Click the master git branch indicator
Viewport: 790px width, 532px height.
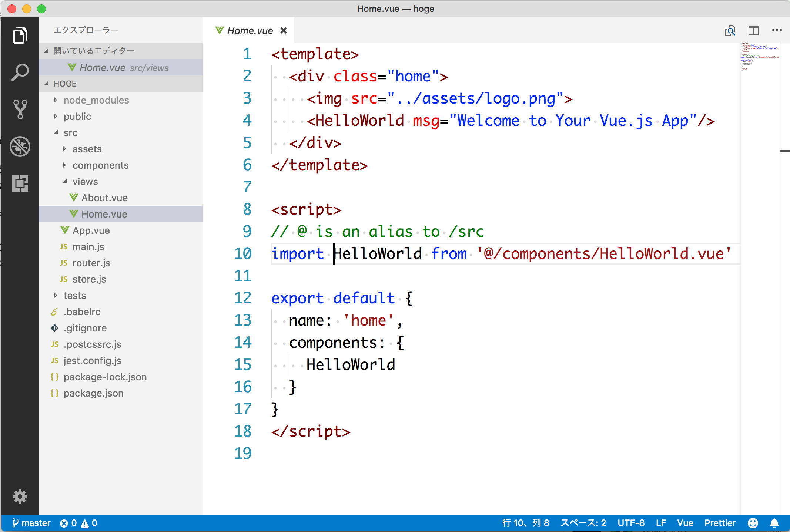[x=31, y=523]
